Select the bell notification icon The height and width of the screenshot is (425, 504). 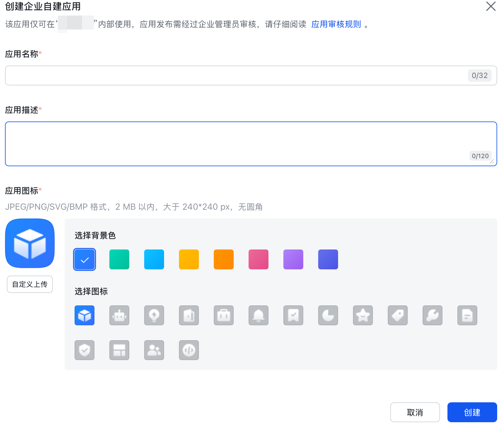click(x=259, y=315)
